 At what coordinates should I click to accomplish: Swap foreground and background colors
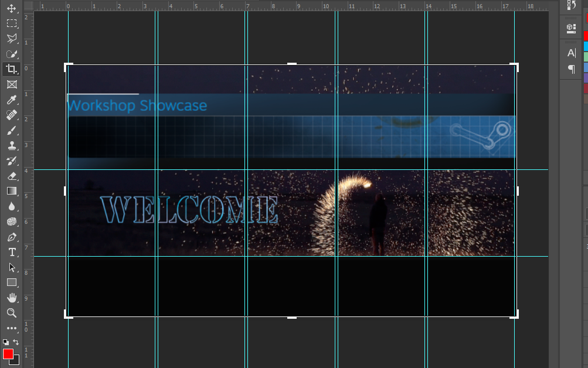[x=16, y=342]
